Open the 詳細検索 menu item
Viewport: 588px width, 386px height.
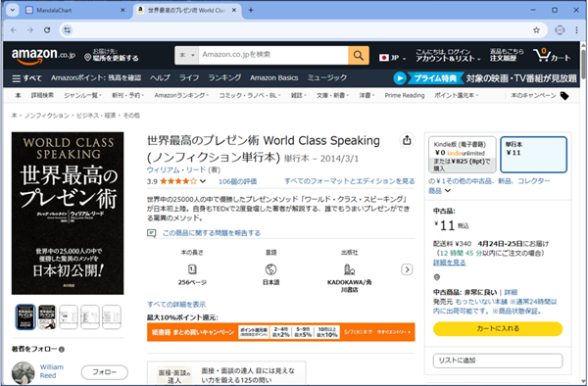coord(42,96)
